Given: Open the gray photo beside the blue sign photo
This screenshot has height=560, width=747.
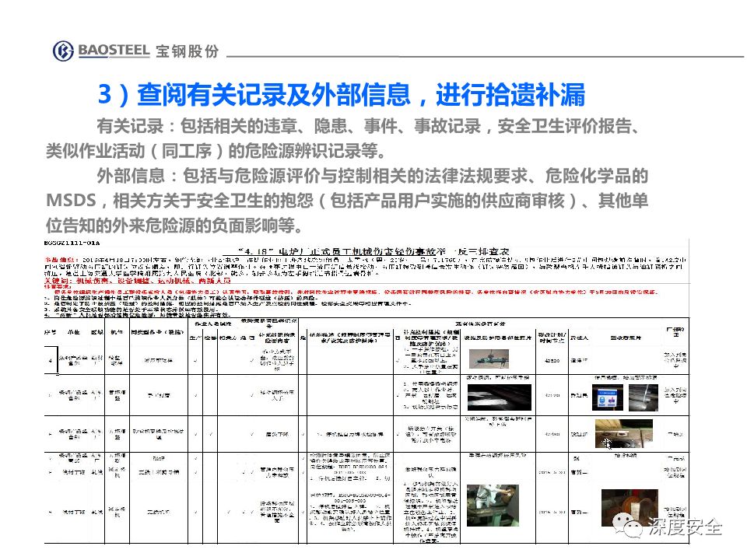Looking at the screenshot, I should click(x=644, y=397).
